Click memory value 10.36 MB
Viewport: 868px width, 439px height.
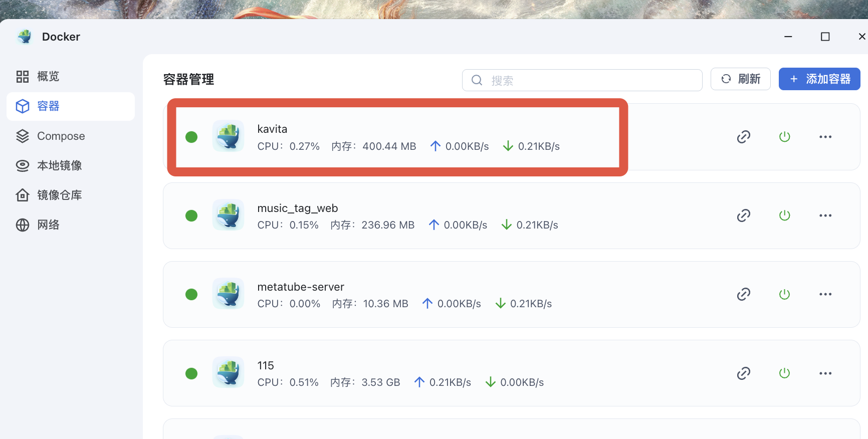[386, 304]
